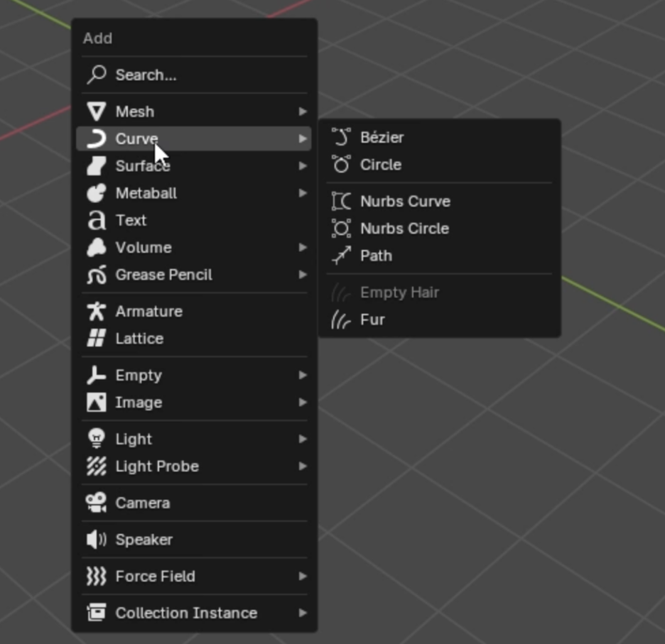Screen dimensions: 665x644
Task: Open the Force Field submenu
Action: 194,576
